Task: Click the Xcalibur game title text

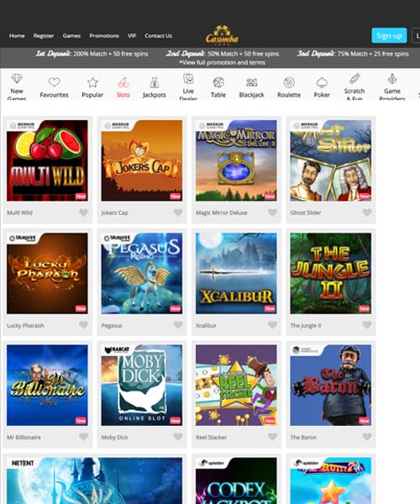Action: (206, 325)
